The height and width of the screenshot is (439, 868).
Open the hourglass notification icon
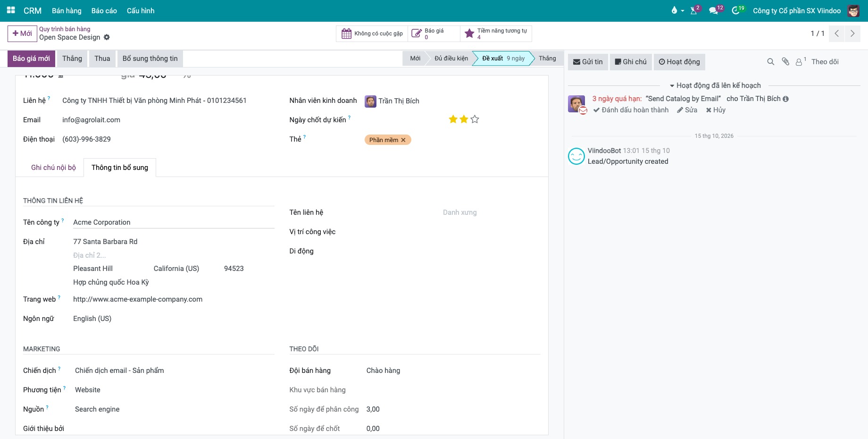point(694,10)
